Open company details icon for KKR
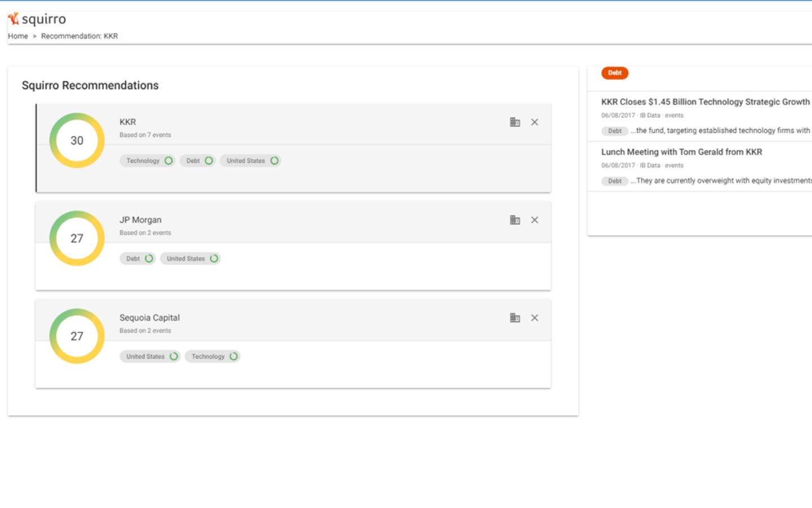The image size is (812, 508). 515,122
